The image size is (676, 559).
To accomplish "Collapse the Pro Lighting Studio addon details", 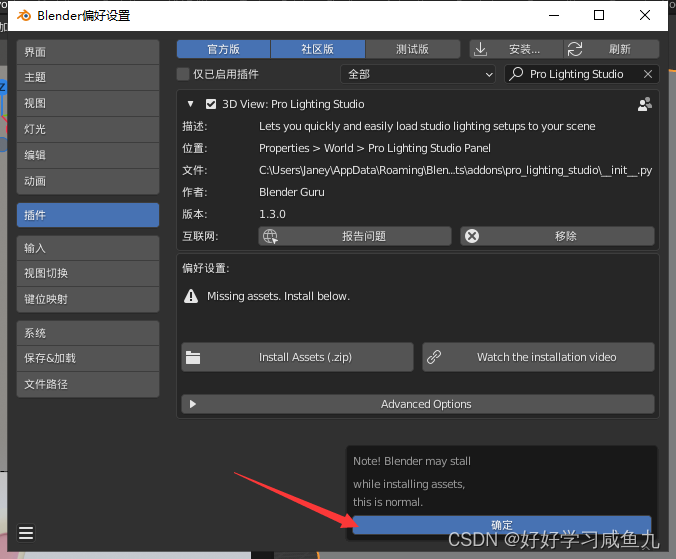I will [190, 104].
